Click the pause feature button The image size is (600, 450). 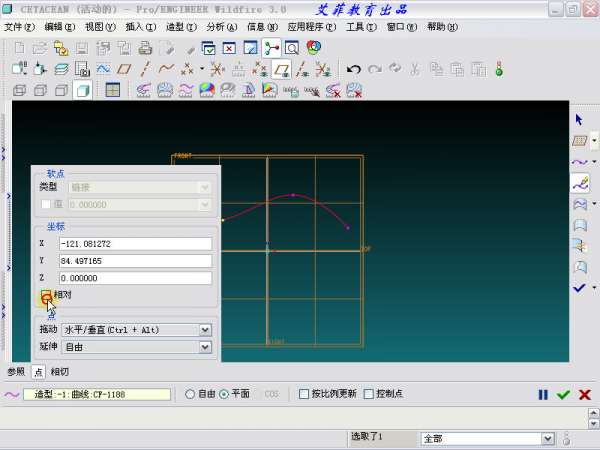pyautogui.click(x=543, y=395)
